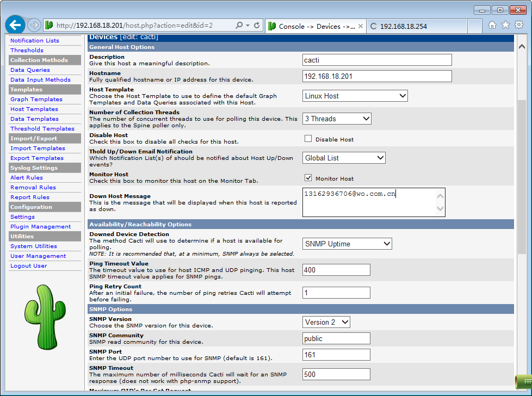Click the Collection Methods sidebar header
532x396 pixels.
pyautogui.click(x=45, y=60)
